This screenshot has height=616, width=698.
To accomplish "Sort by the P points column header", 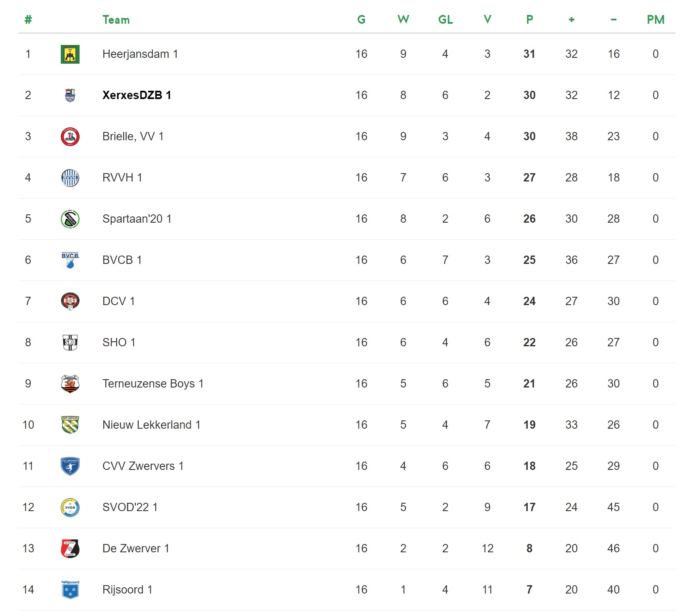I will coord(529,20).
